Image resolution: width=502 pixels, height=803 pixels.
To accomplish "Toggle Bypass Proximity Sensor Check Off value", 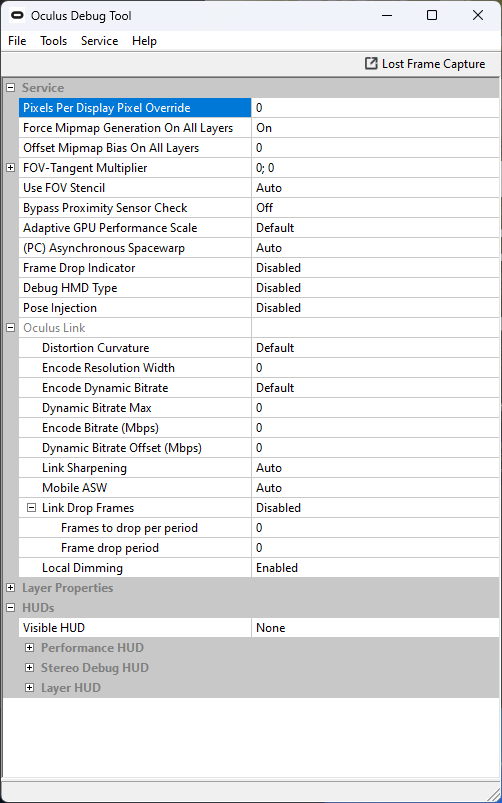I will (375, 208).
